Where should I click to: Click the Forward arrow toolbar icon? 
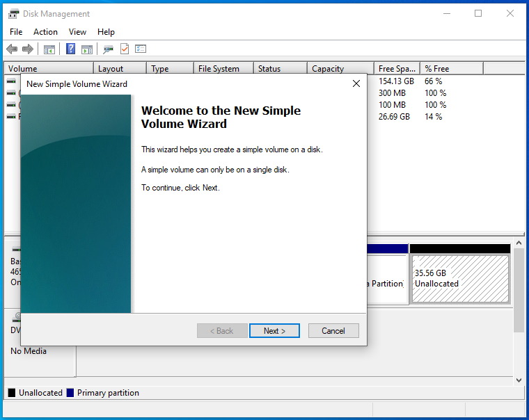pos(28,49)
